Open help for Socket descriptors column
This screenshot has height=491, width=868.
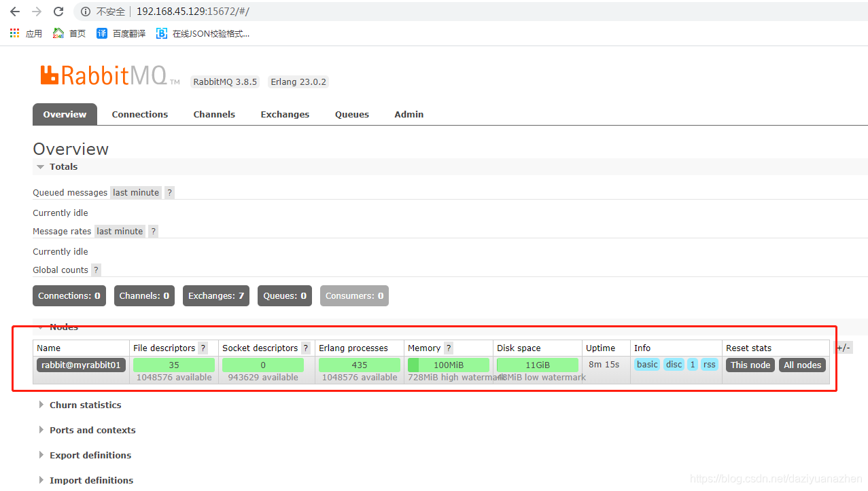pos(306,348)
